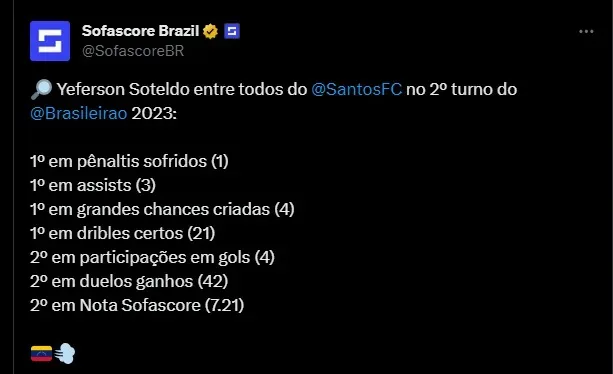Click the magnifying glass emoji
Image resolution: width=613 pixels, height=374 pixels.
(41, 89)
